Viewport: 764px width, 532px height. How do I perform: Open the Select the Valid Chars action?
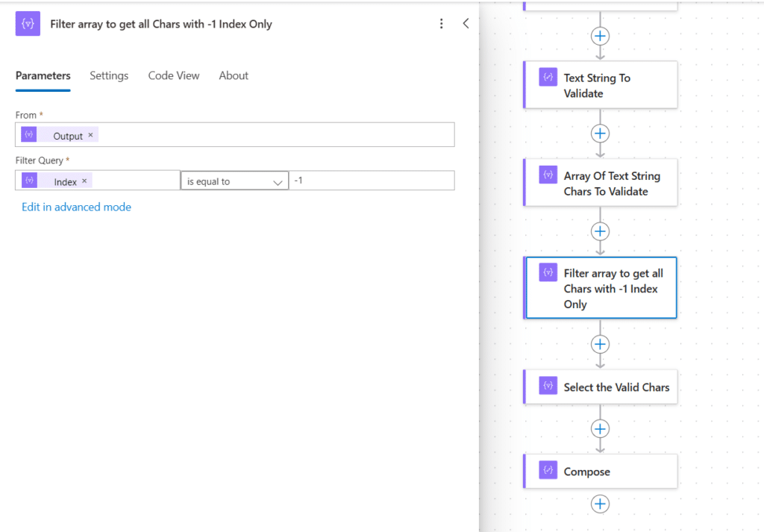[601, 387]
